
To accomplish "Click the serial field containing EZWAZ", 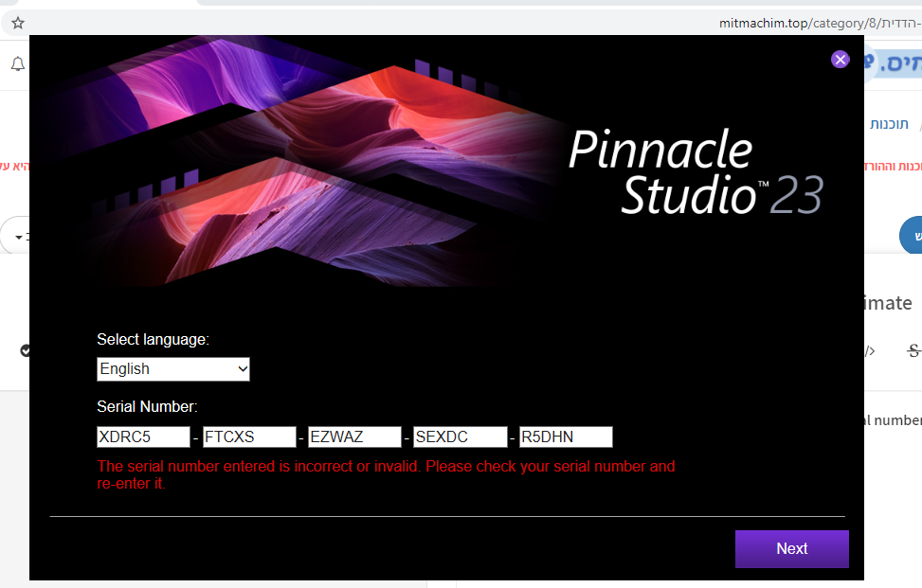I will pos(354,437).
